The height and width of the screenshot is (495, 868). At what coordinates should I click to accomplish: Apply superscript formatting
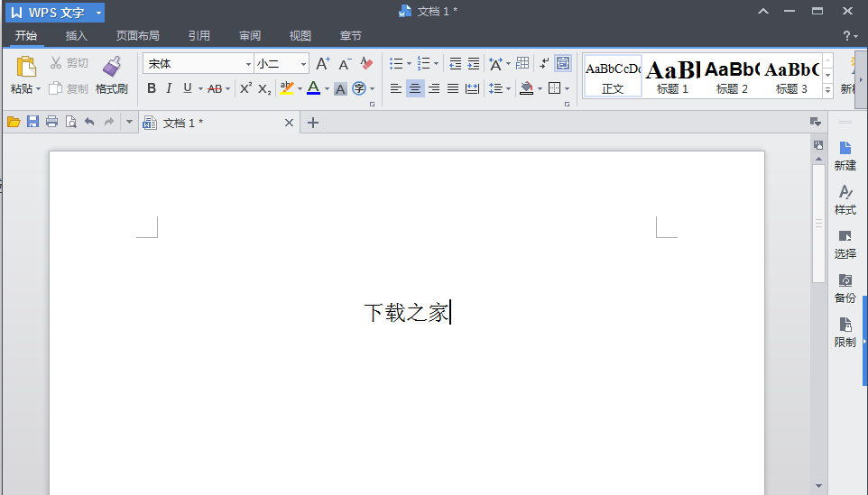pos(245,88)
